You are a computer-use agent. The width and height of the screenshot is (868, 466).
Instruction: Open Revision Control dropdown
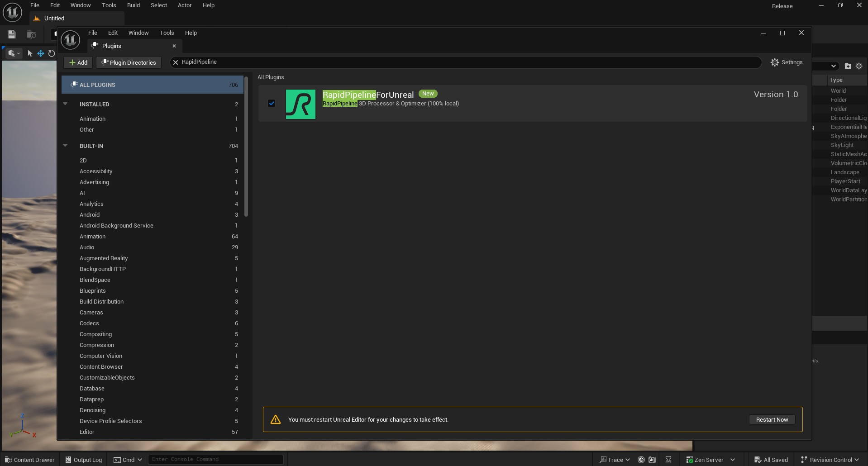[x=830, y=460]
